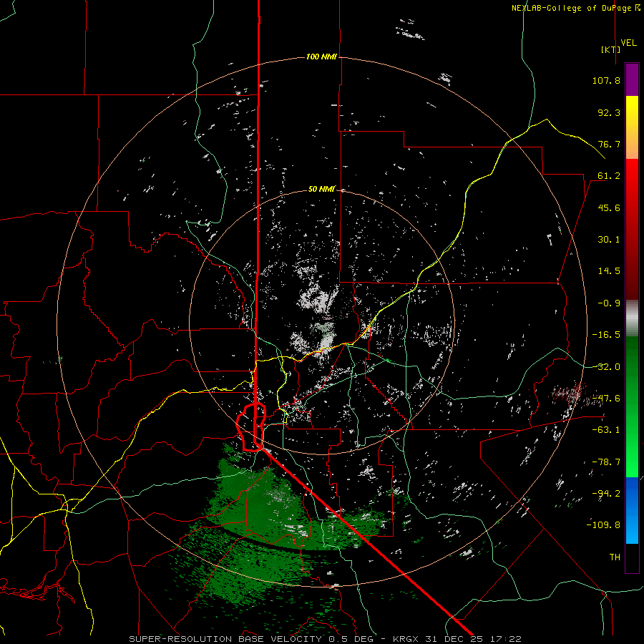Click the TH legend label
The image size is (644, 644).
coord(615,557)
